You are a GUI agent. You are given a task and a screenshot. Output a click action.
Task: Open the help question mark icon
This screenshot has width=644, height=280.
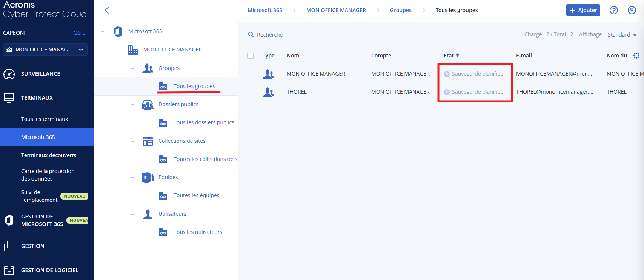coord(614,10)
